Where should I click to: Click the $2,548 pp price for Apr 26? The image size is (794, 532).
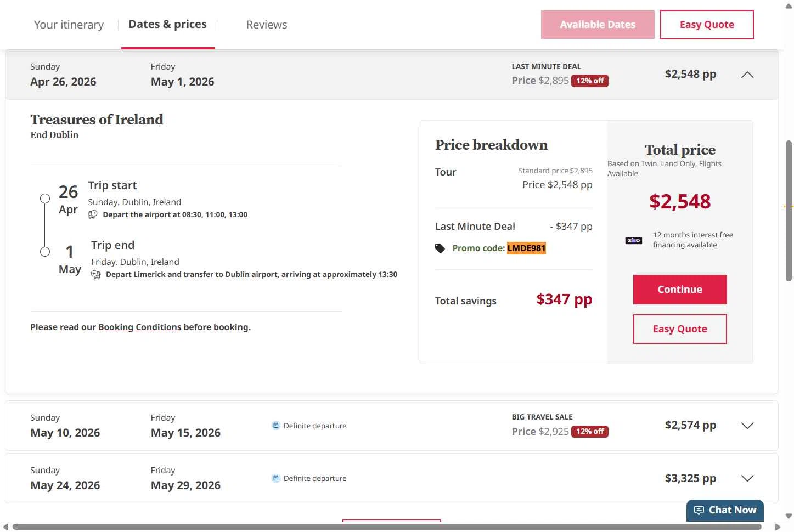pos(690,74)
